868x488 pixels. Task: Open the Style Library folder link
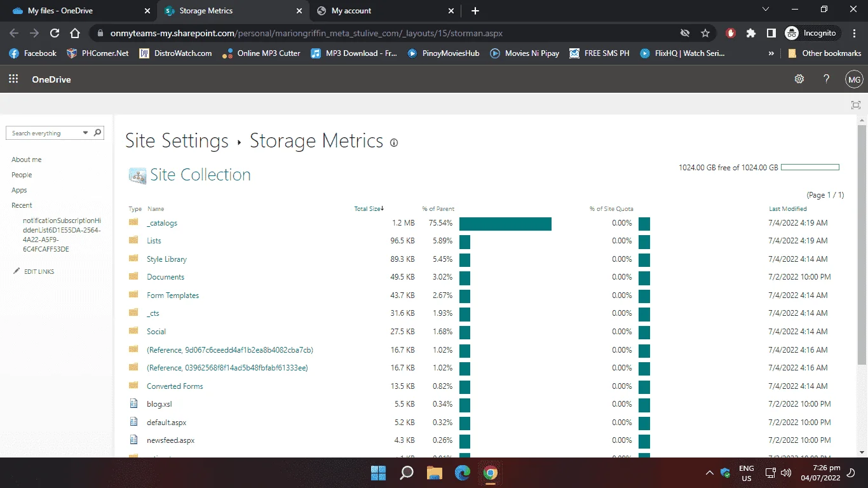(x=166, y=259)
